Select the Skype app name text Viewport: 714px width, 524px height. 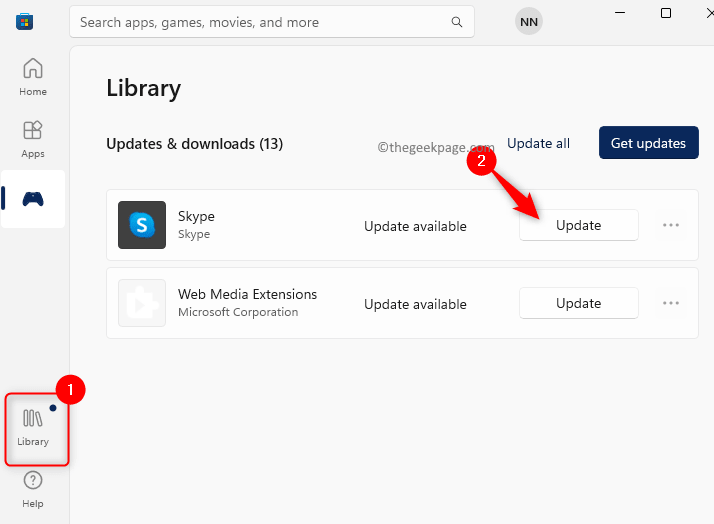196,216
